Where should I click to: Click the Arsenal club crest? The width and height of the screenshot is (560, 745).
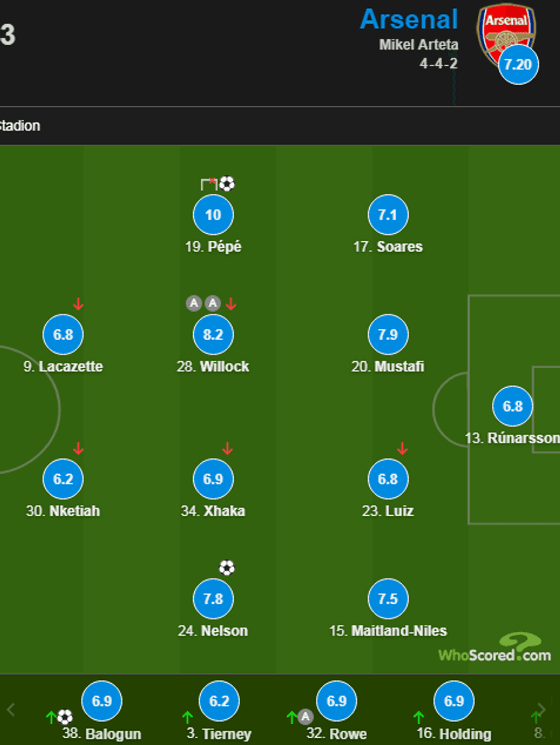[x=505, y=31]
